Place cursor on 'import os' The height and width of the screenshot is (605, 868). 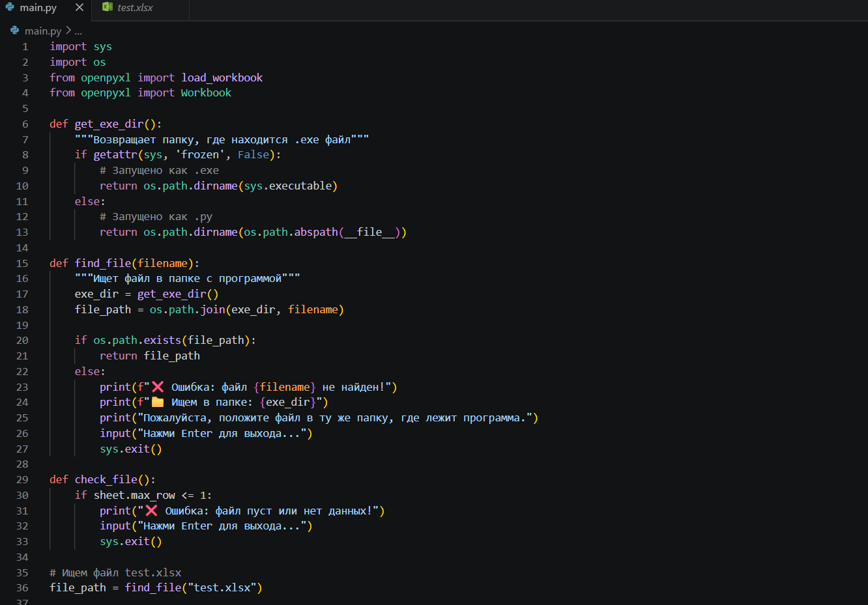(78, 62)
